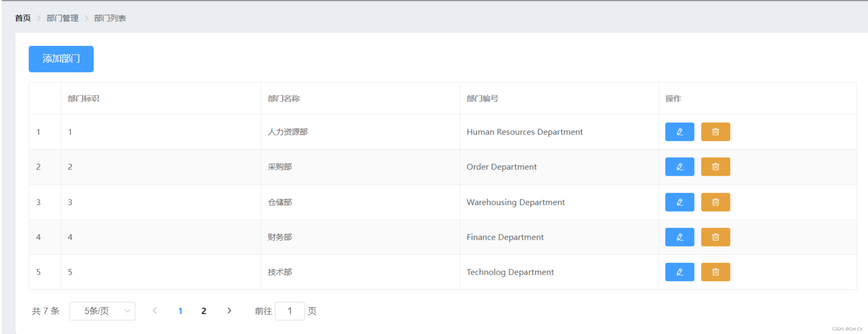Select page 1 in pagination
Screen dimensions: 868x334
coord(180,311)
